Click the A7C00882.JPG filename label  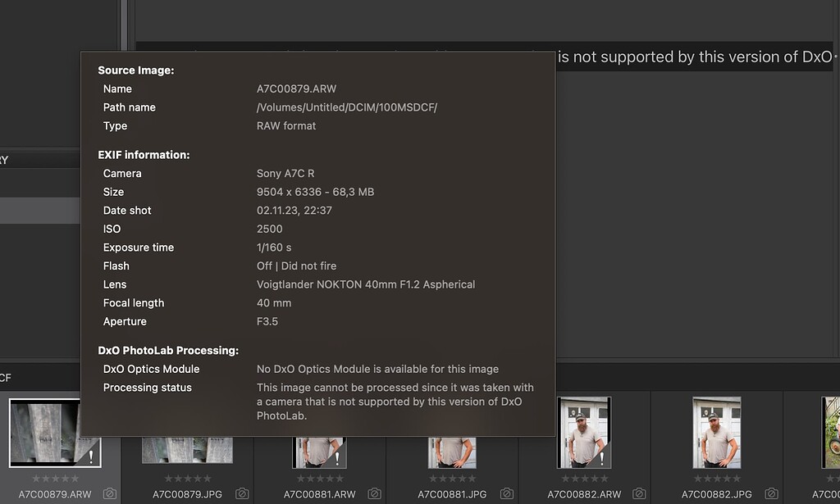pos(717,493)
